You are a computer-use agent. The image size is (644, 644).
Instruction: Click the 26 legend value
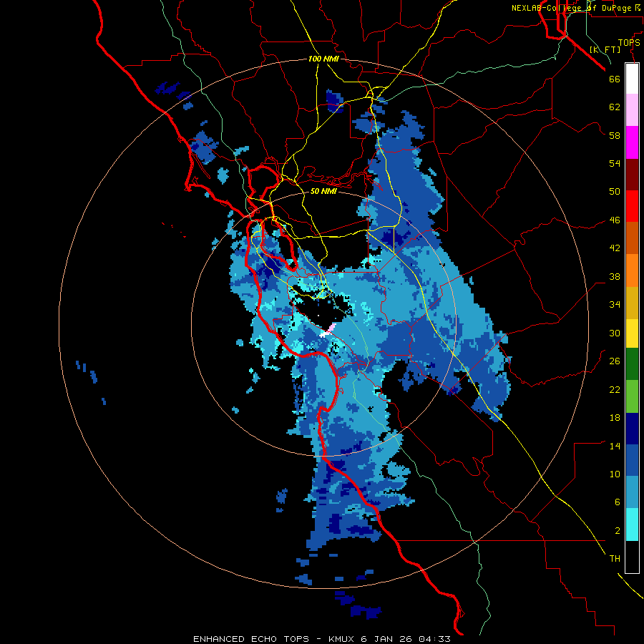[615, 361]
